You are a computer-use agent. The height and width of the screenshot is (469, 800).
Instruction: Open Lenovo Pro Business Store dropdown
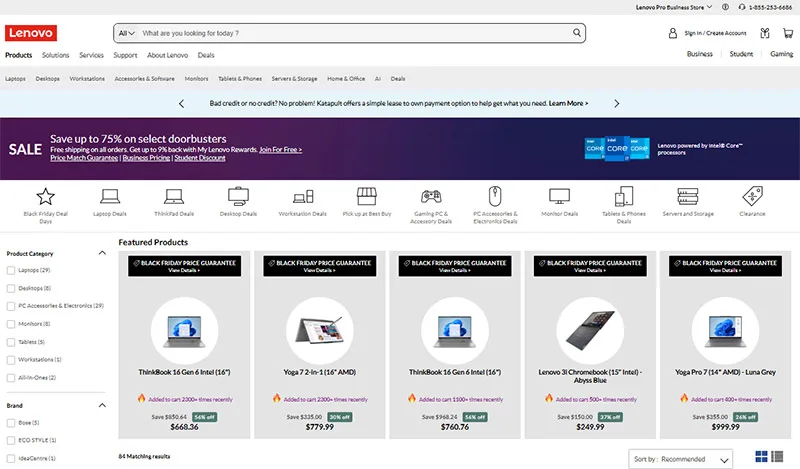tap(673, 7)
